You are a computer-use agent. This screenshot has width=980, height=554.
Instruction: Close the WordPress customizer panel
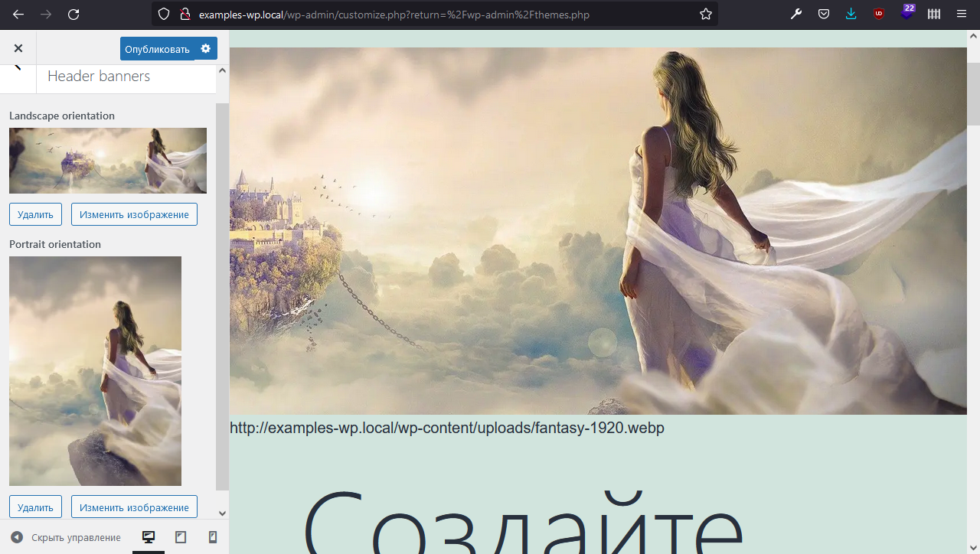coord(18,48)
